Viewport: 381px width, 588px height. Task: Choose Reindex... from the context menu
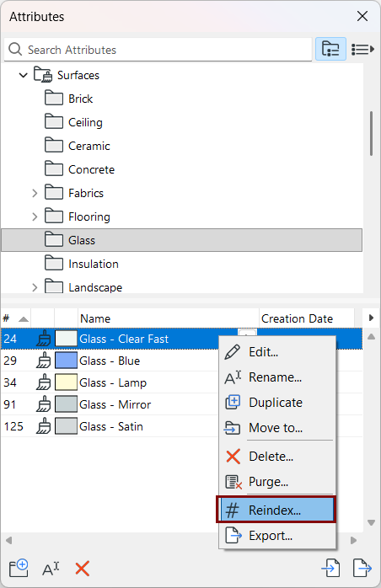tap(276, 510)
